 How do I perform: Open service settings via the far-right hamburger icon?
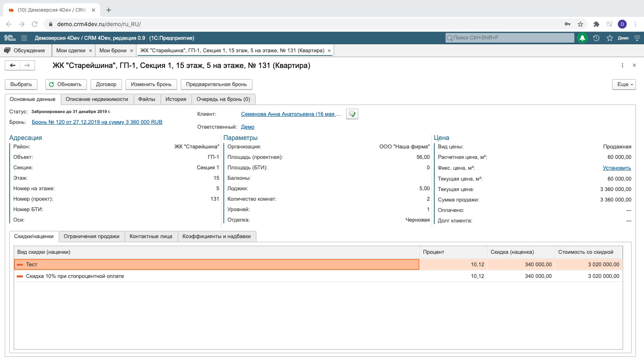pos(636,38)
